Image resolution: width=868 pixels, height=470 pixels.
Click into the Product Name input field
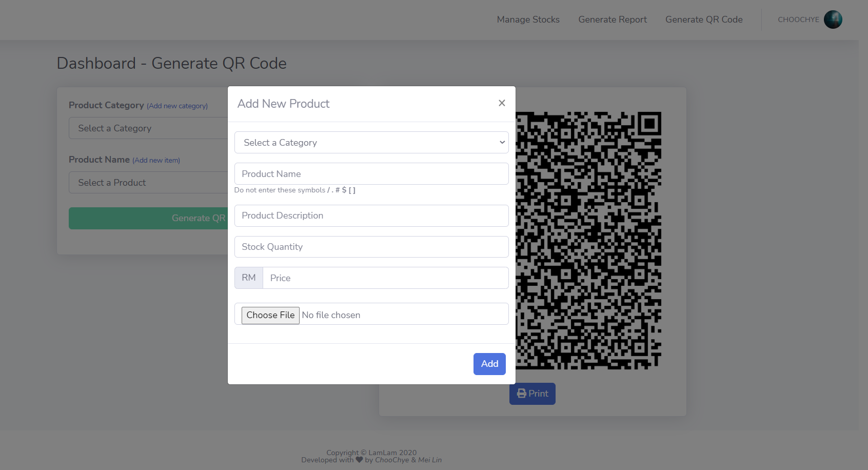pos(371,173)
